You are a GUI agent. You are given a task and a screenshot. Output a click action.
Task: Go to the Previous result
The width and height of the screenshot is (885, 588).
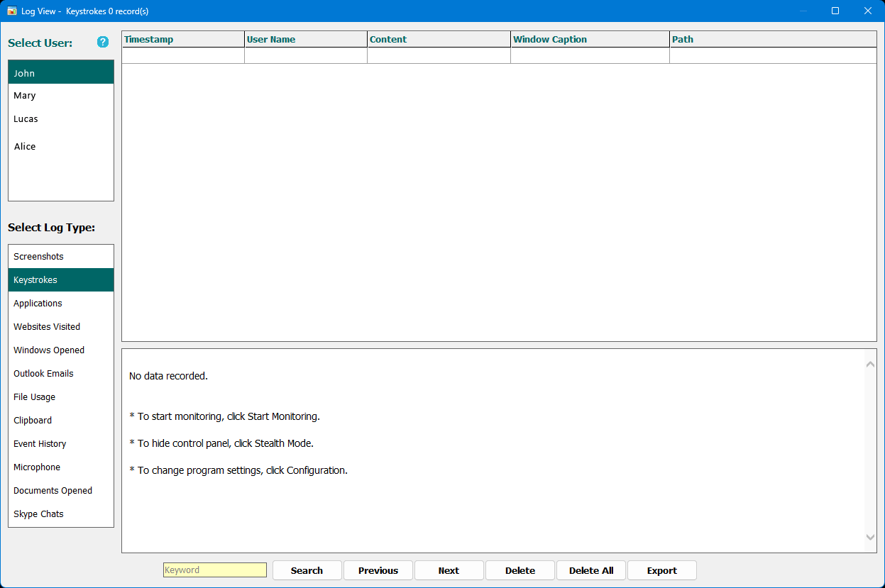point(378,570)
